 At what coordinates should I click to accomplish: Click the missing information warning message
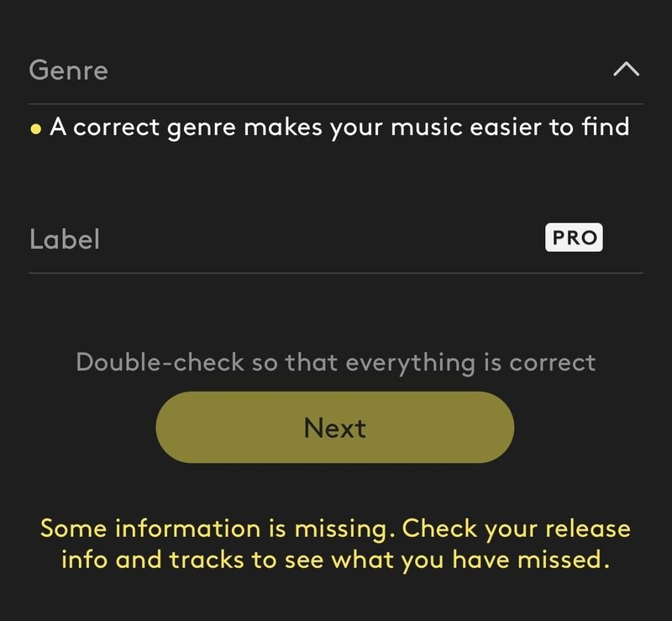point(335,544)
